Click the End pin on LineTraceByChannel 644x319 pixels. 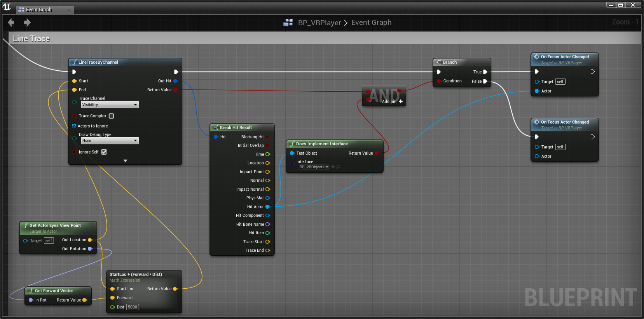(74, 90)
